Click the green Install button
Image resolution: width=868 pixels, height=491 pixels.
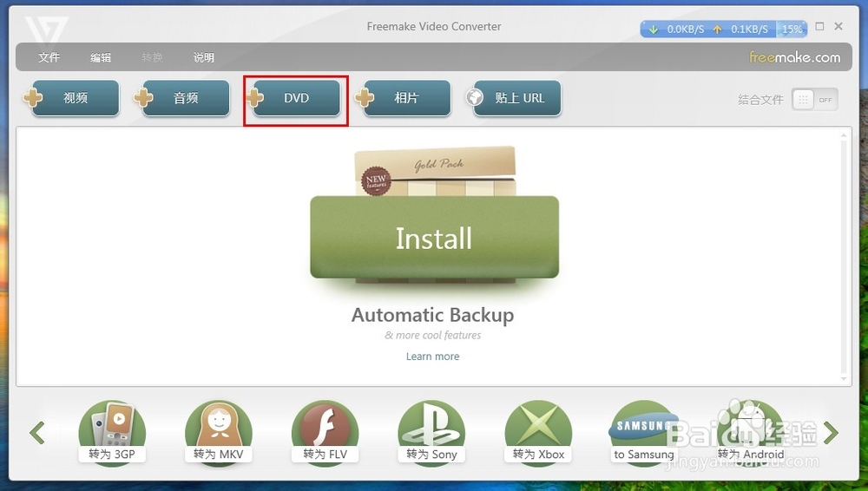coord(434,238)
